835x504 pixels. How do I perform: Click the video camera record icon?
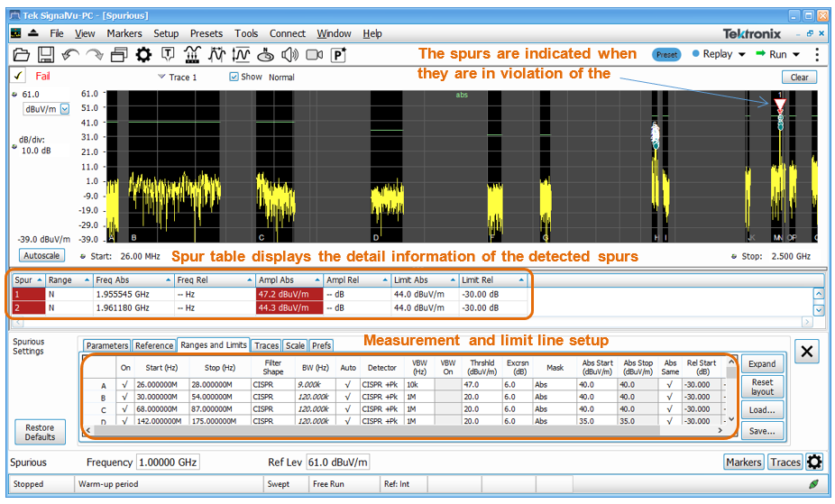pyautogui.click(x=314, y=55)
